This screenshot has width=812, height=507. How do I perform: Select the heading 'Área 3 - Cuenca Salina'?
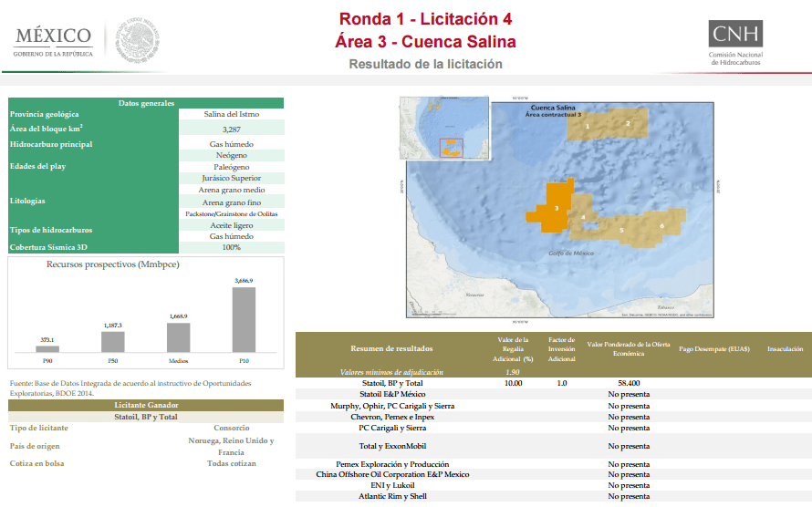point(425,41)
